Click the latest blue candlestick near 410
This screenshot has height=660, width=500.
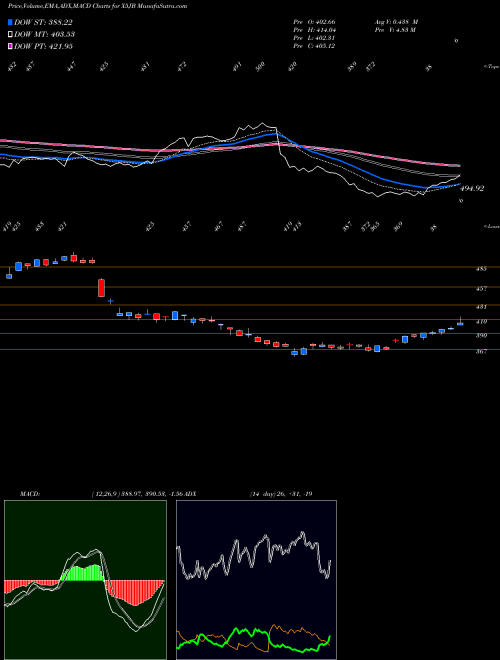tap(460, 322)
